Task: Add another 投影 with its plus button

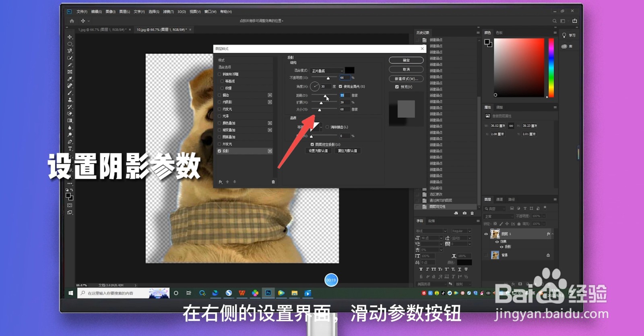Action: point(270,151)
